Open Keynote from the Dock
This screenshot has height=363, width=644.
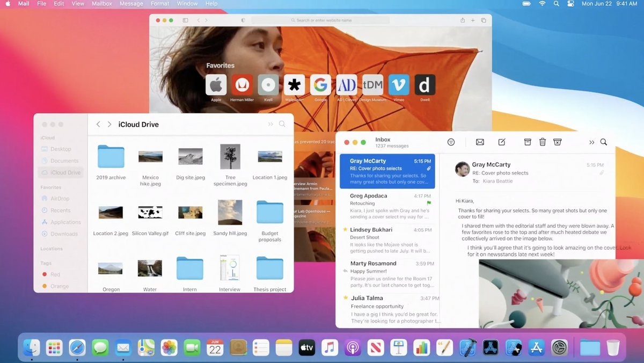tap(398, 348)
